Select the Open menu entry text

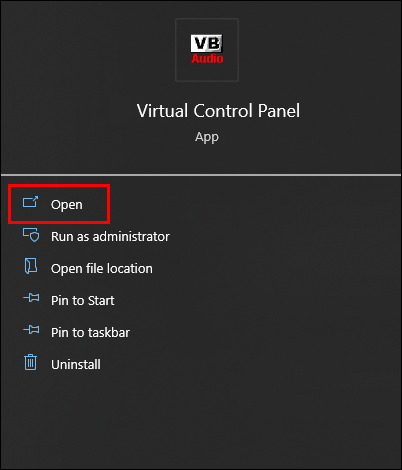(x=66, y=204)
